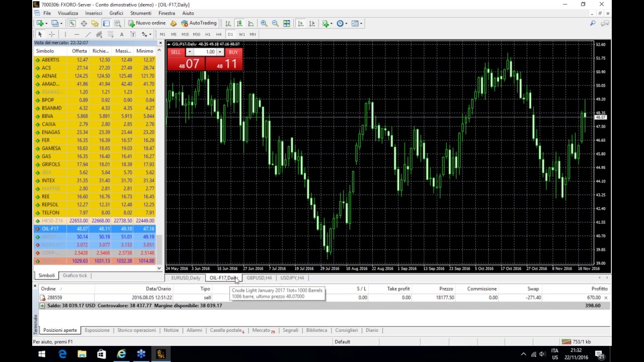Close order 288559 with X

606,298
